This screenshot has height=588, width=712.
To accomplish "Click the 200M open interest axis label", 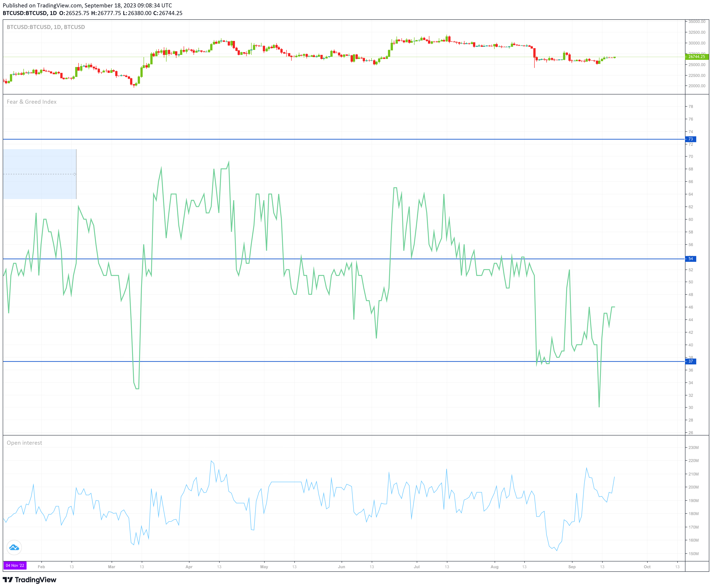I will (x=694, y=487).
